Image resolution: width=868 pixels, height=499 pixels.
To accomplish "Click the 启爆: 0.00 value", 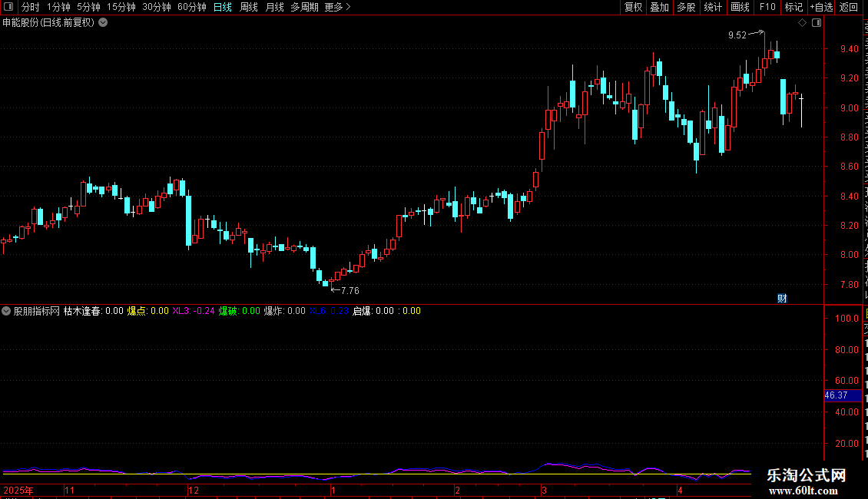I will point(373,311).
